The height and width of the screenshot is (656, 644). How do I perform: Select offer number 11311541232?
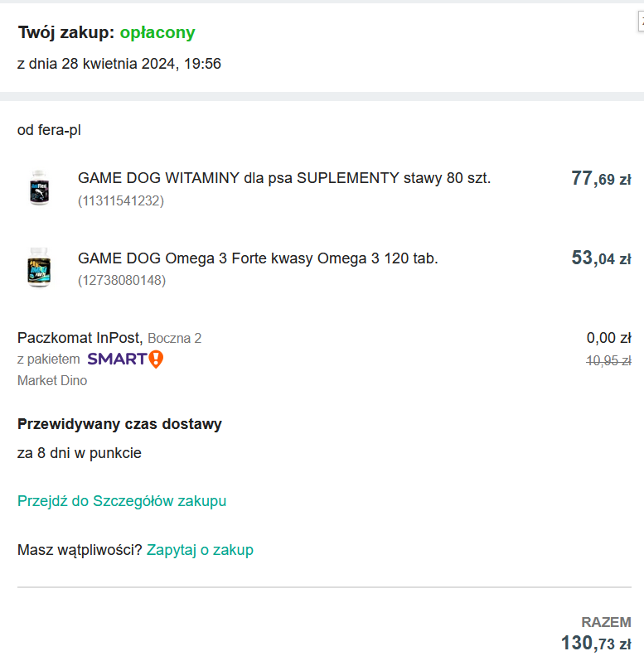click(121, 200)
